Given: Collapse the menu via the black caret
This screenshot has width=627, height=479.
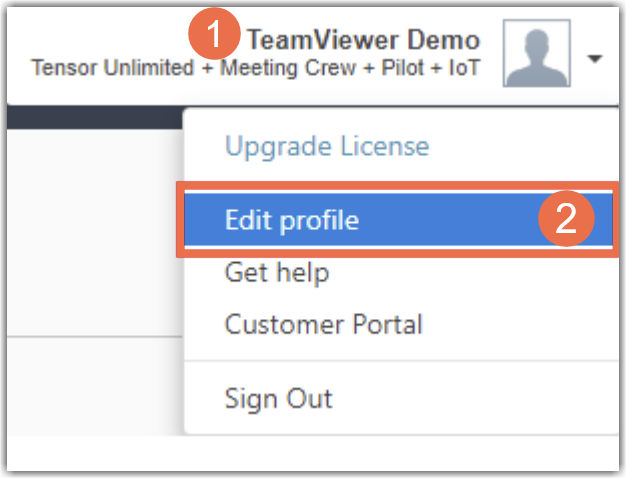Looking at the screenshot, I should [595, 59].
